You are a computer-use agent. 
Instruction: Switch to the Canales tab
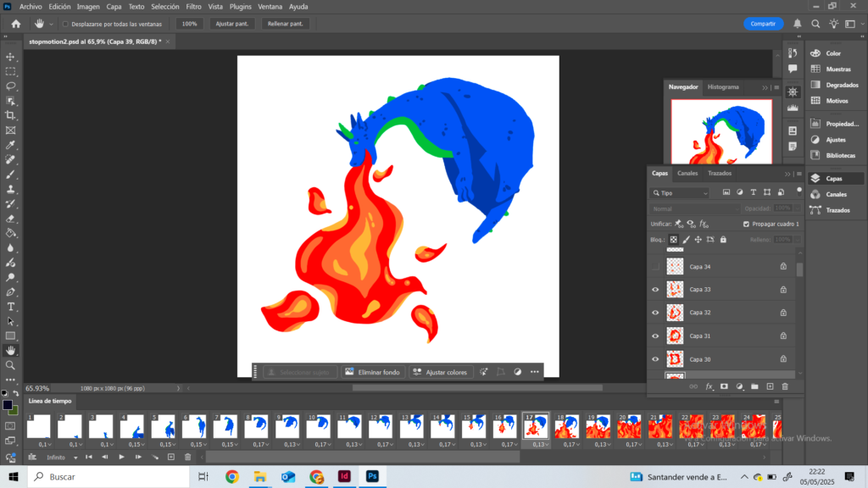(687, 174)
